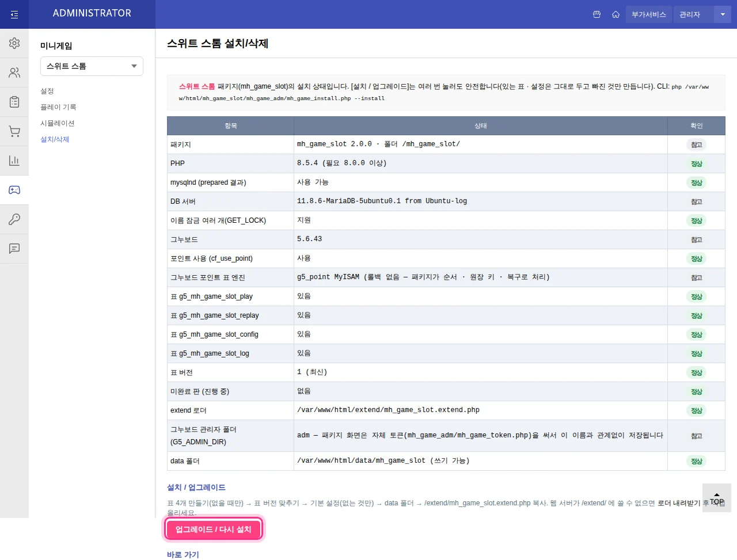The height and width of the screenshot is (560, 737).
Task: Select the extend 로더 file path cell
Action: pyautogui.click(x=481, y=410)
